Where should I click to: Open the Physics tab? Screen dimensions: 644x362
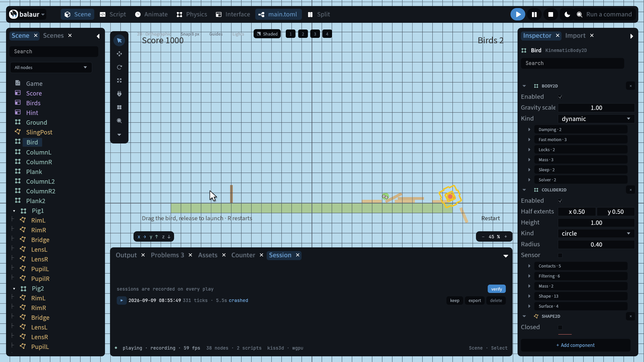coord(192,14)
